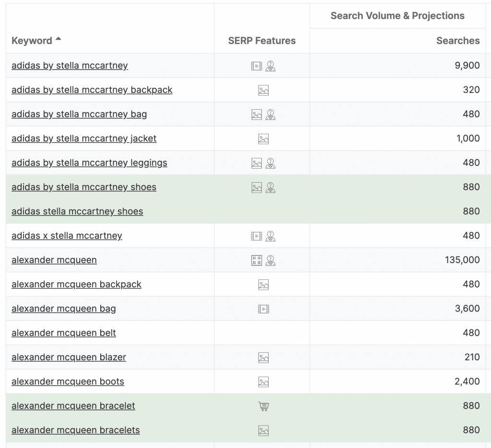Select the 210 searches value

[472, 357]
